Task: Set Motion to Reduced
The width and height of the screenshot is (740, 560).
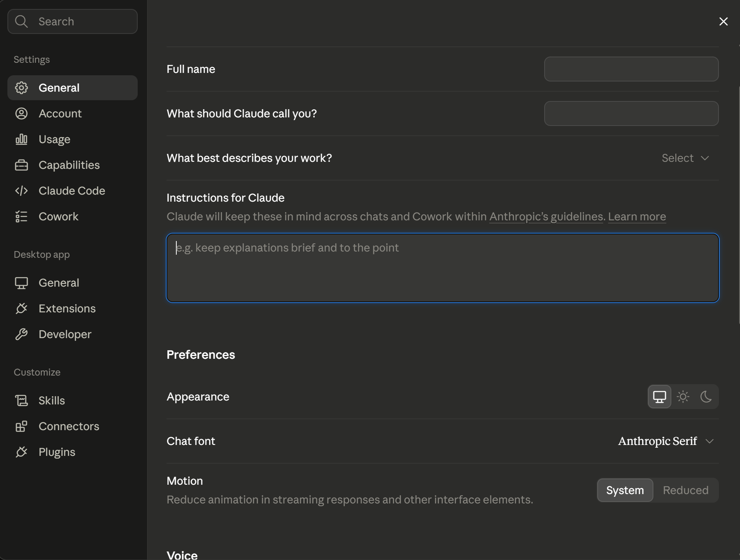Action: click(685, 490)
